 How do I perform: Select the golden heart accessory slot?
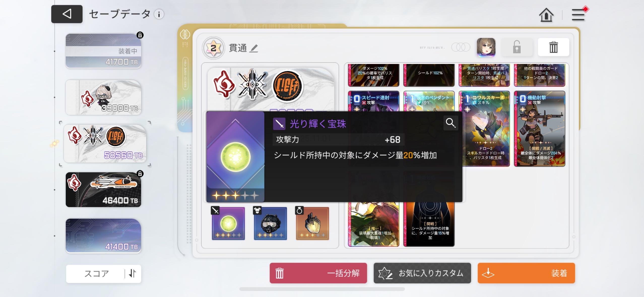point(312,223)
